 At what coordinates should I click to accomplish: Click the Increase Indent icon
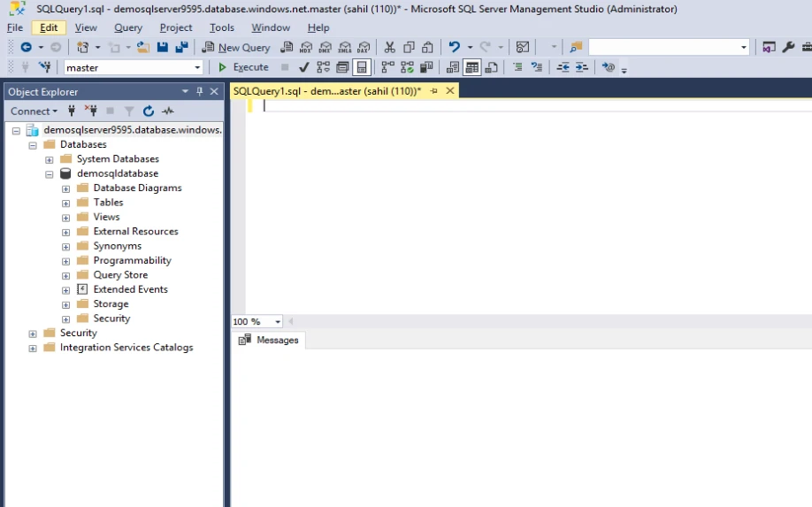point(582,67)
